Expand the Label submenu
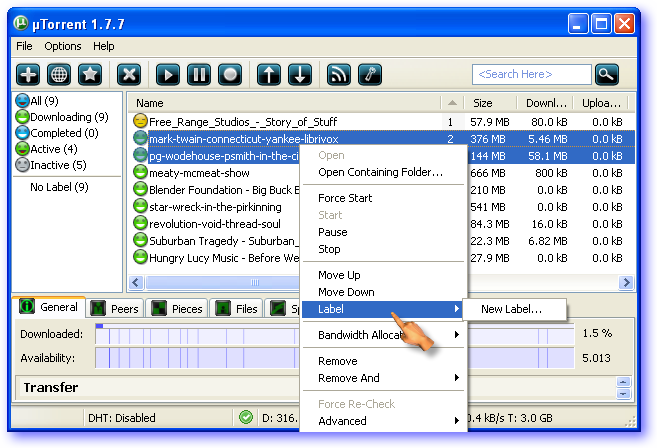Screen dimensions: 657x448 [383, 309]
